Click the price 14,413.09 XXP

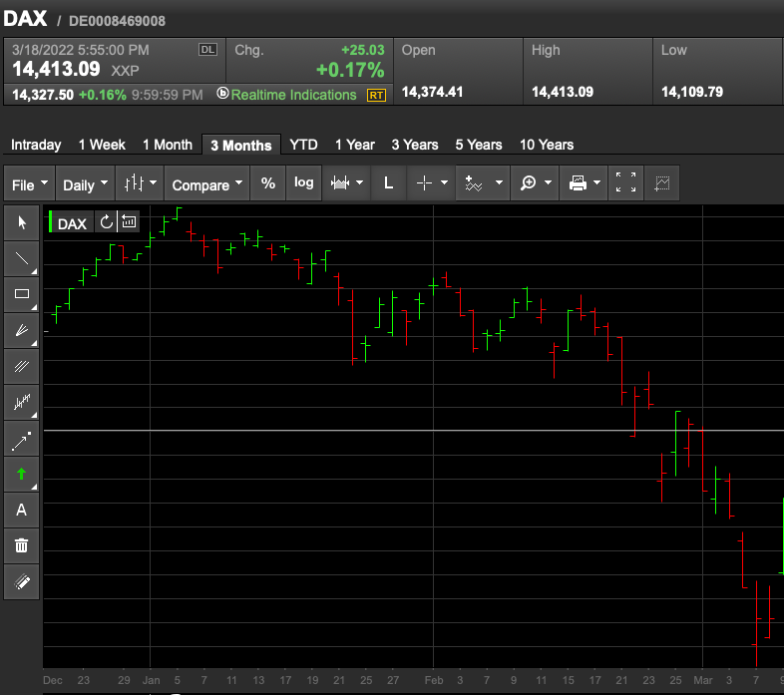pos(76,69)
